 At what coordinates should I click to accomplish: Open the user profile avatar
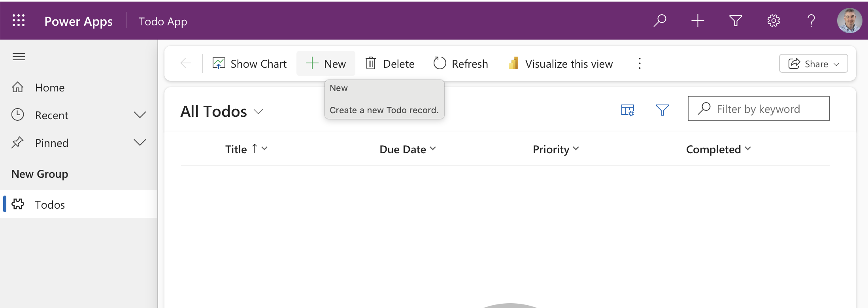849,21
